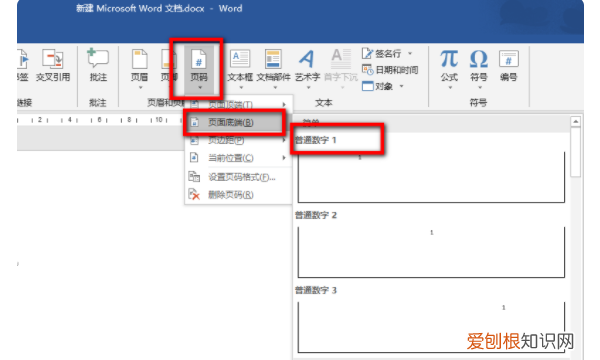
Task: Click the 编号 numbering icon
Action: 509,59
